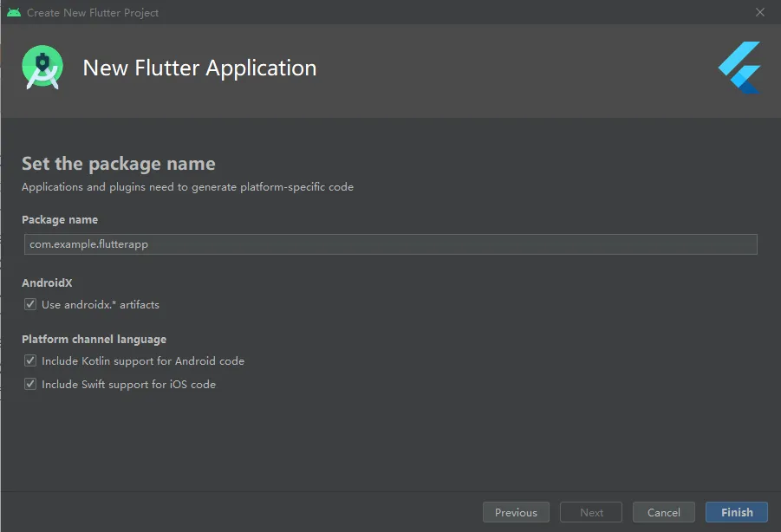Disable Kotlin support for Android code checkbox
Screen dimensions: 781x532
click(x=30, y=361)
